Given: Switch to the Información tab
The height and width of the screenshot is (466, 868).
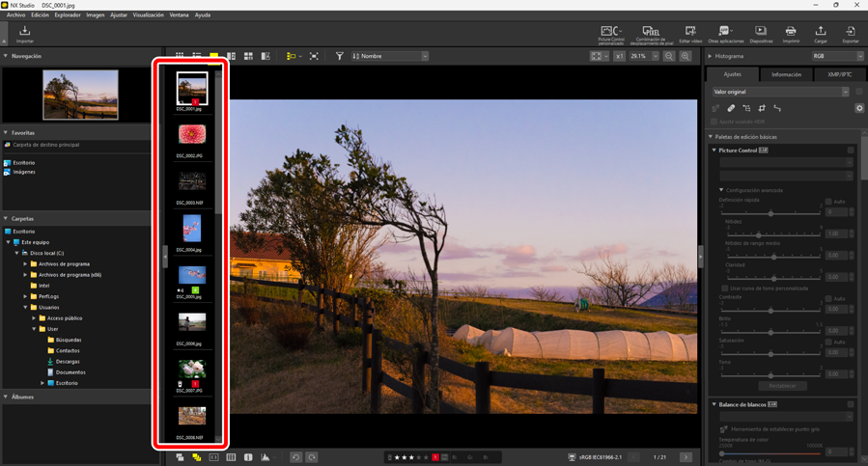Looking at the screenshot, I should (786, 74).
